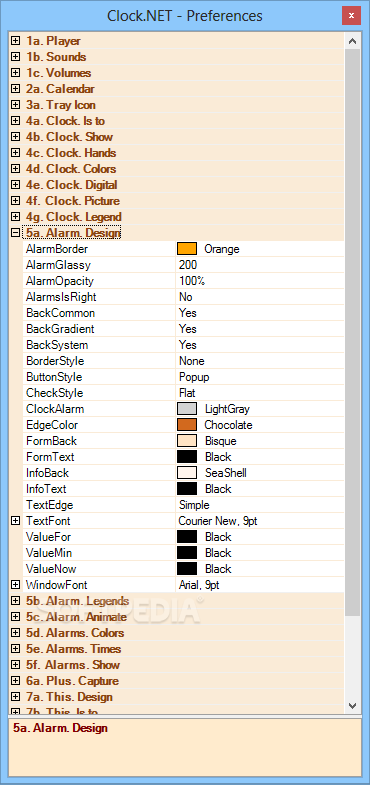Image resolution: width=370 pixels, height=785 pixels.
Task: Expand the 4g. Clock. Legend category
Action: click(16, 217)
